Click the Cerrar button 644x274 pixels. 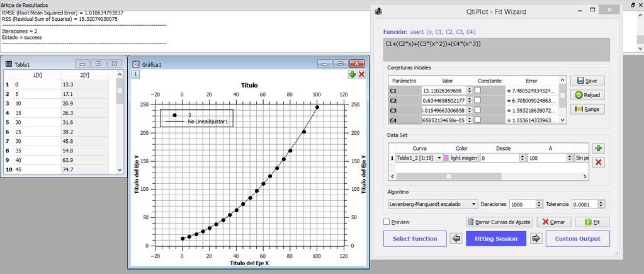pyautogui.click(x=553, y=222)
